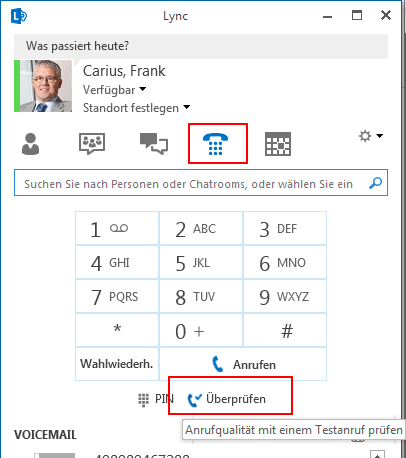Click the Carius, Frank profile photo
This screenshot has width=406, height=458.
[46, 86]
